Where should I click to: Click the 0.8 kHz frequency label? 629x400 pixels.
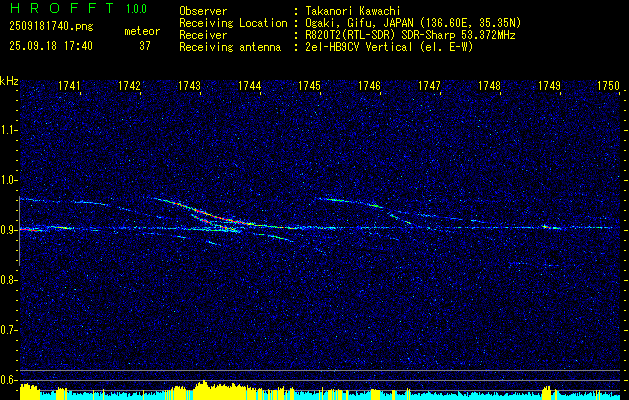(8, 280)
